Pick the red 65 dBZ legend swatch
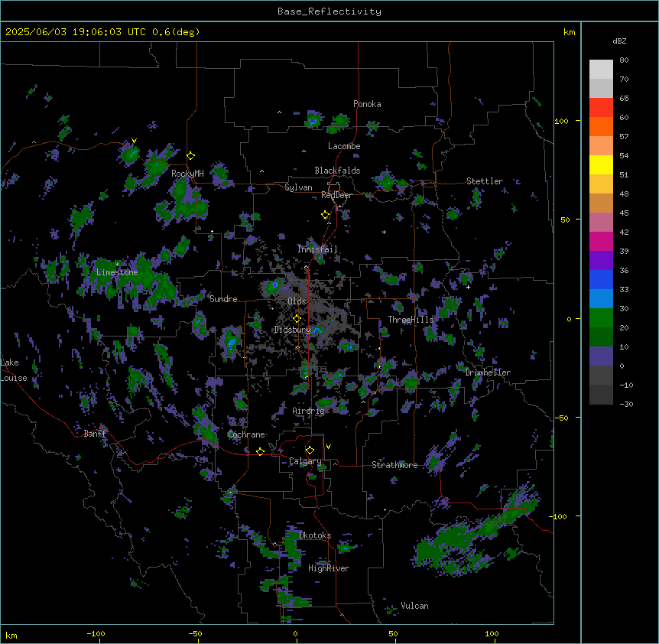This screenshot has height=644, width=659. (601, 108)
